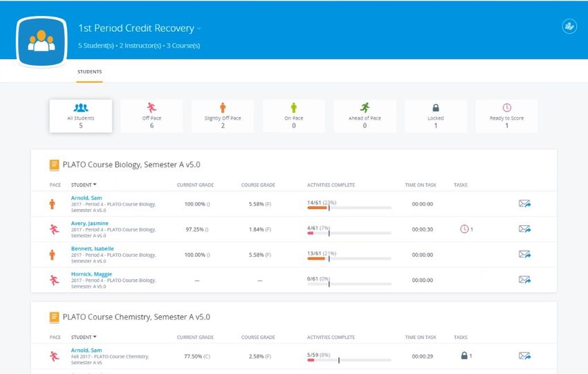Click Arnold, Sam's slightly-off-pace icon in Biology
588x374 pixels.
click(52, 204)
